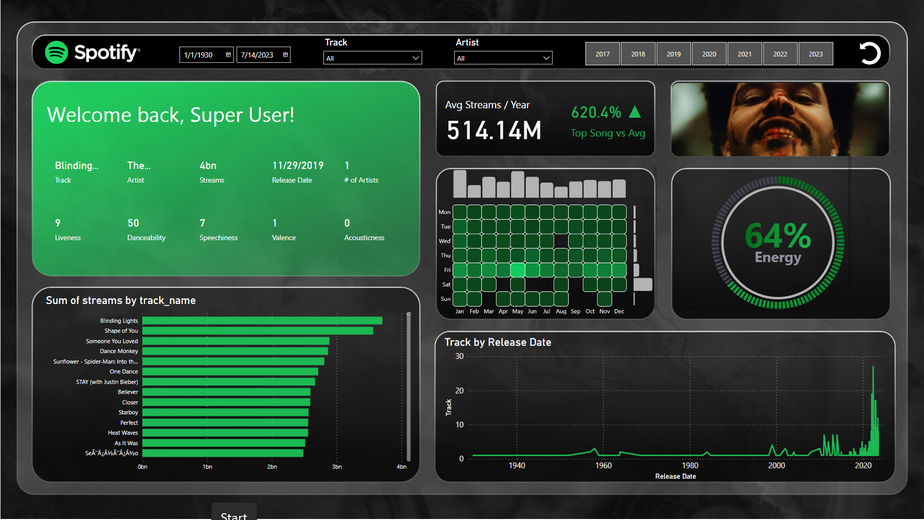Filter by year 2018
Image resolution: width=924 pixels, height=520 pixels.
click(x=638, y=54)
